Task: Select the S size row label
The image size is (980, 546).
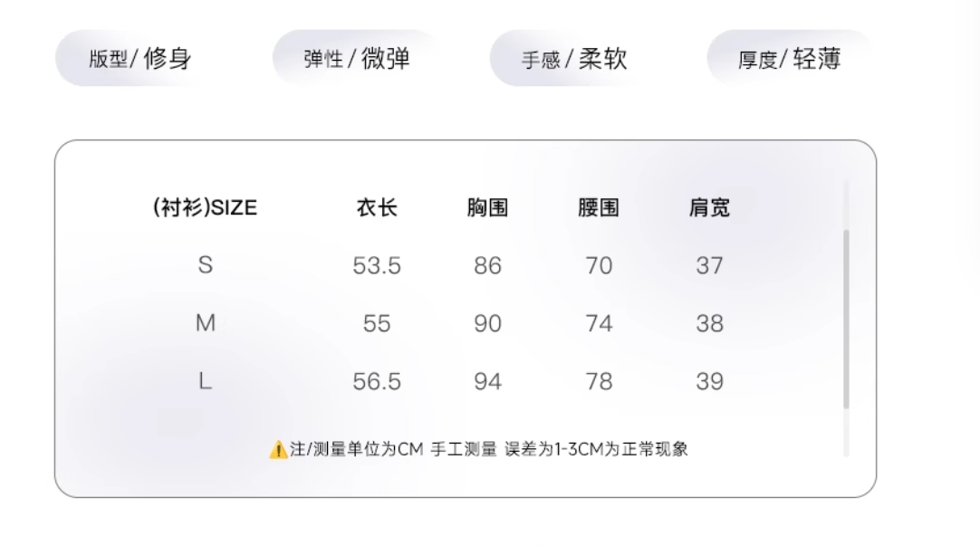Action: 206,265
